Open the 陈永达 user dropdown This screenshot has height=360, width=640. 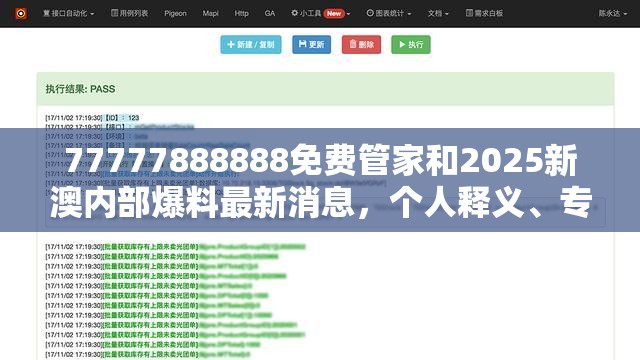tap(613, 13)
